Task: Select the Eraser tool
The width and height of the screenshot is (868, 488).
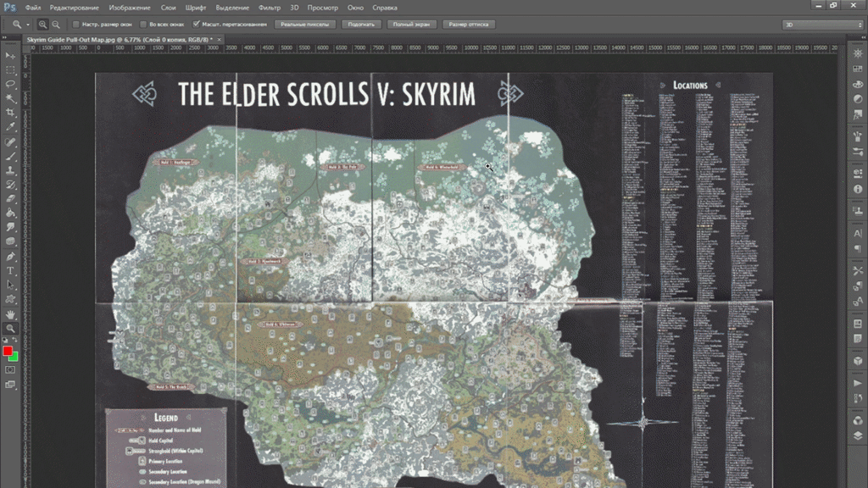Action: (x=10, y=198)
